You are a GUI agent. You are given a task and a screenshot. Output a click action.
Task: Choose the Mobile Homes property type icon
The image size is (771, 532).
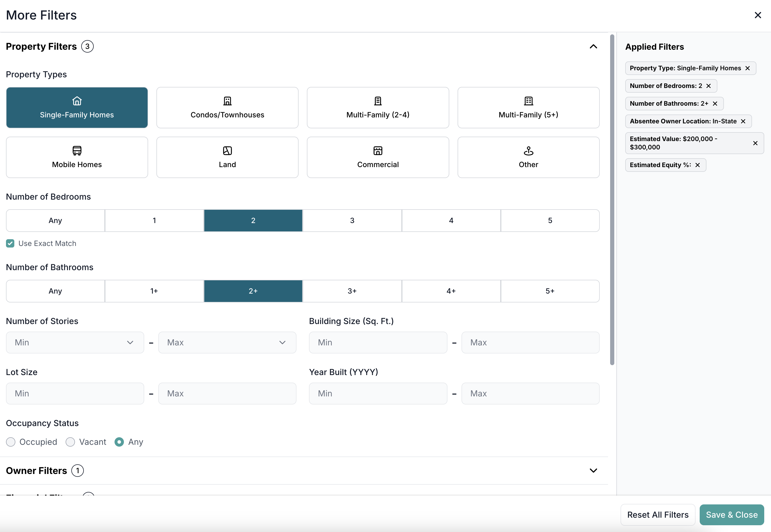click(77, 151)
